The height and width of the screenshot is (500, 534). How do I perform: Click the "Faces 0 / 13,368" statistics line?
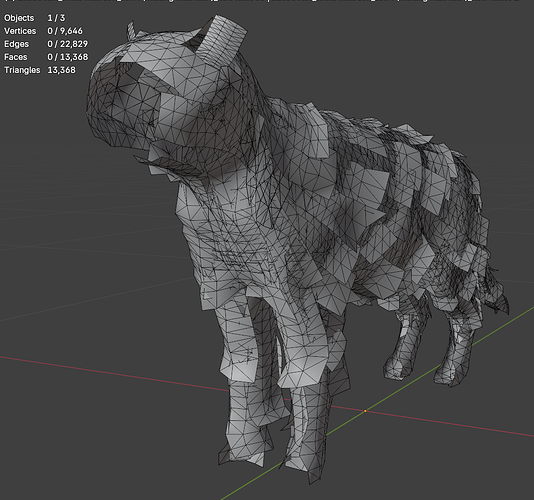46,57
